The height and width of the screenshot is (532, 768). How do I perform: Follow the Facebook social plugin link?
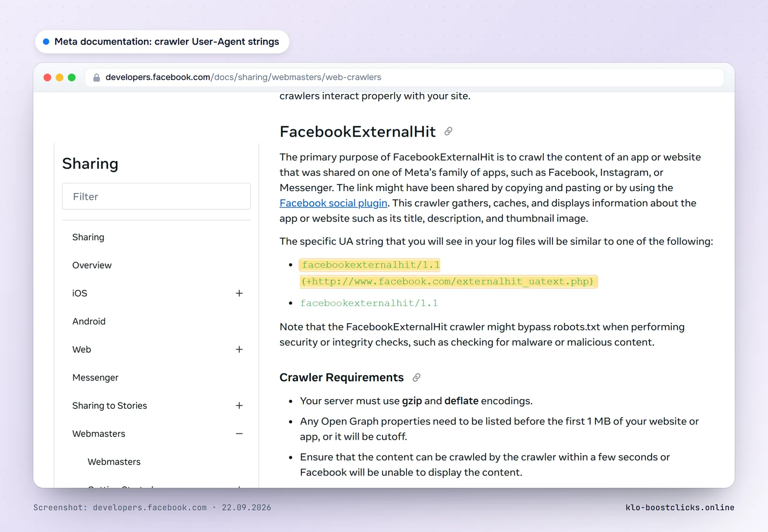click(x=334, y=203)
